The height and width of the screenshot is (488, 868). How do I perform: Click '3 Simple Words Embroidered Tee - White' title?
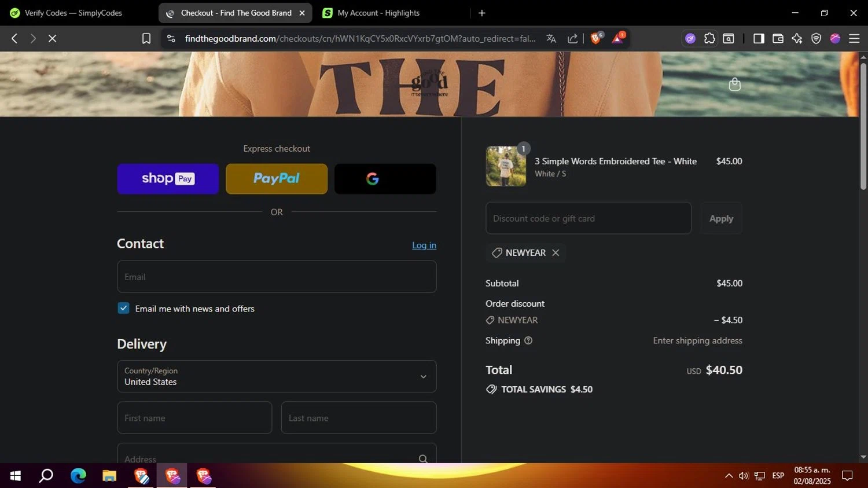[616, 161]
